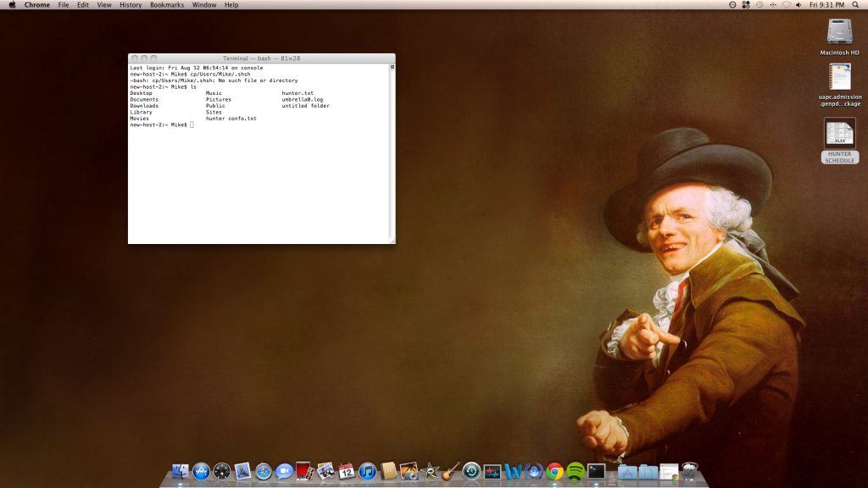Viewport: 868px width, 488px height.
Task: Select HUNTER SCHEDULE xlsx file on desktop
Action: tap(840, 133)
